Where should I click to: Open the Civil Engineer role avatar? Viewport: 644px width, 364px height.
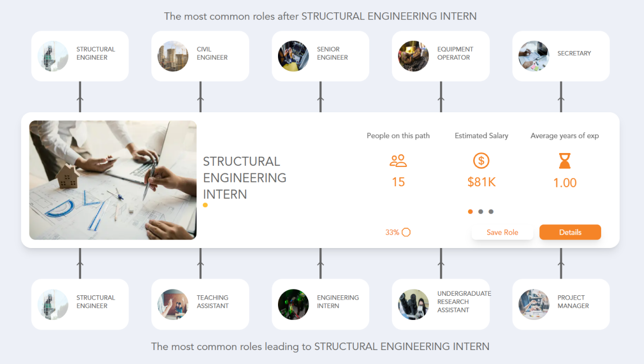[x=172, y=56]
